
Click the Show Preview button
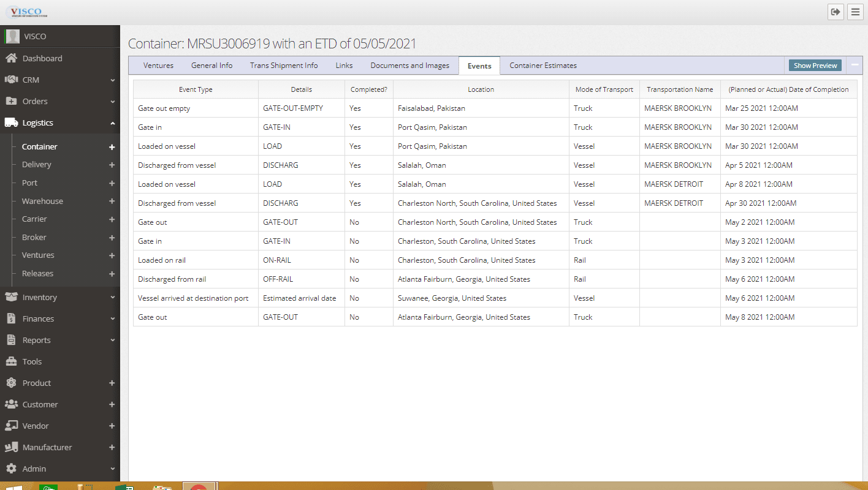tap(815, 66)
